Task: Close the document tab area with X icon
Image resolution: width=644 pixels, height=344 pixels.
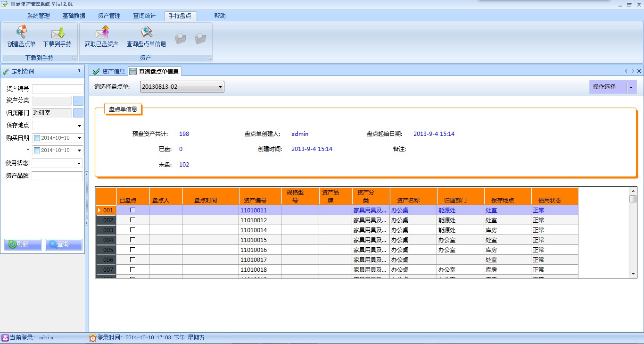Action: tap(639, 71)
